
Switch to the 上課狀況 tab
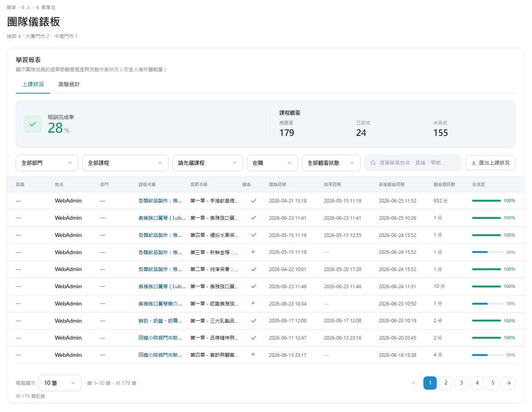[33, 85]
